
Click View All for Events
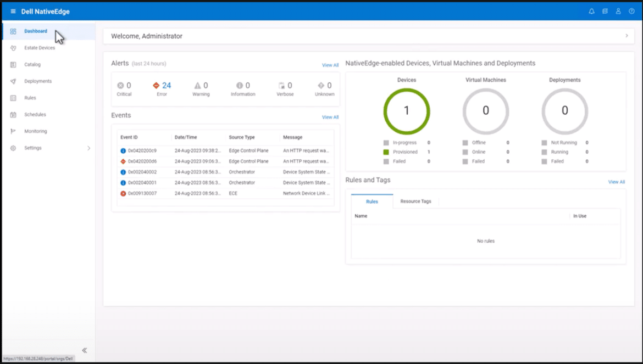[330, 117]
